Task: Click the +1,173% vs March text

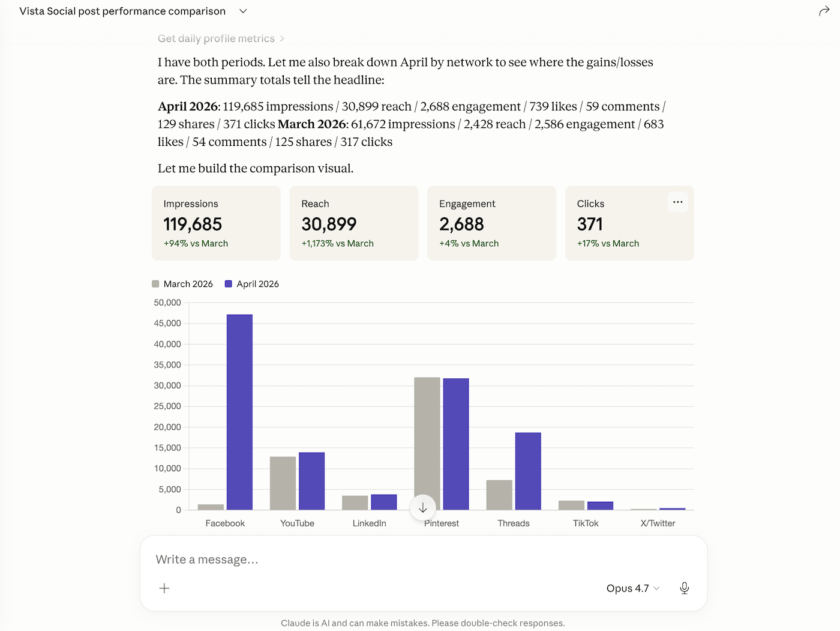Action: (x=337, y=243)
